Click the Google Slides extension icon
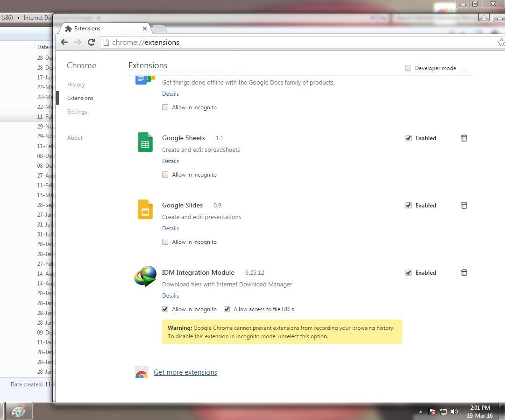 [x=145, y=209]
